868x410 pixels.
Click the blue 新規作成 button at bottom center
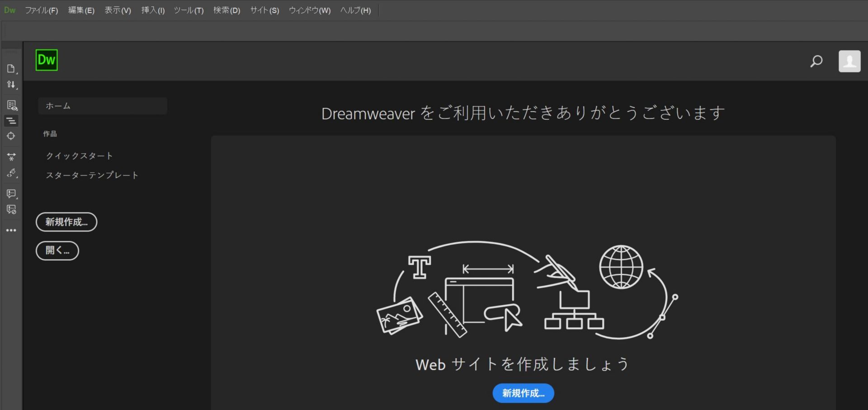tap(523, 393)
